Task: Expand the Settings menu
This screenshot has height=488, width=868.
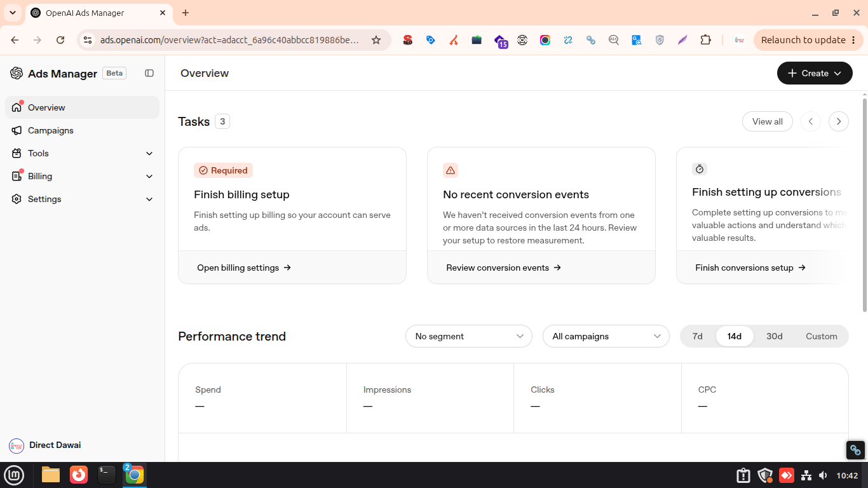Action: click(x=83, y=199)
